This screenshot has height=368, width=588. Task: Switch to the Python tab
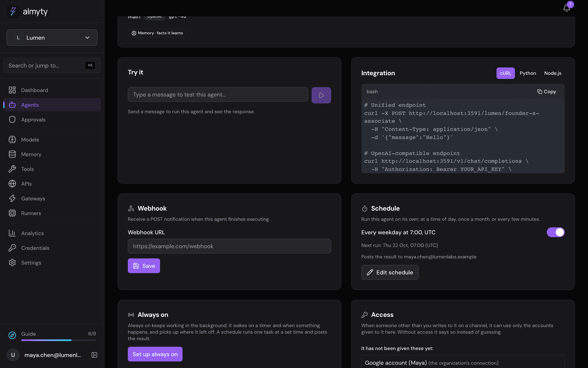528,73
